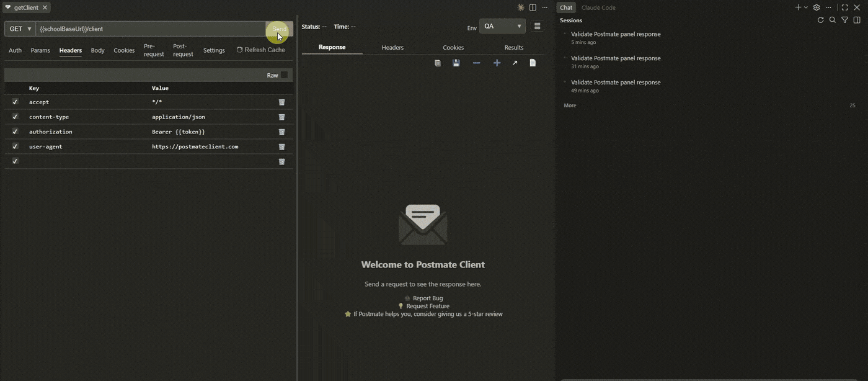Image resolution: width=868 pixels, height=381 pixels.
Task: Uncheck the user-agent header checkbox
Action: pos(15,146)
